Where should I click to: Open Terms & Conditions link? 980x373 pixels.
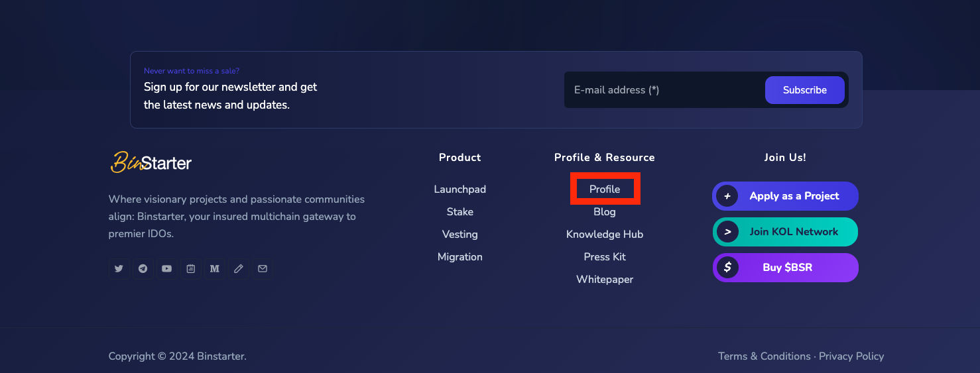pyautogui.click(x=765, y=356)
